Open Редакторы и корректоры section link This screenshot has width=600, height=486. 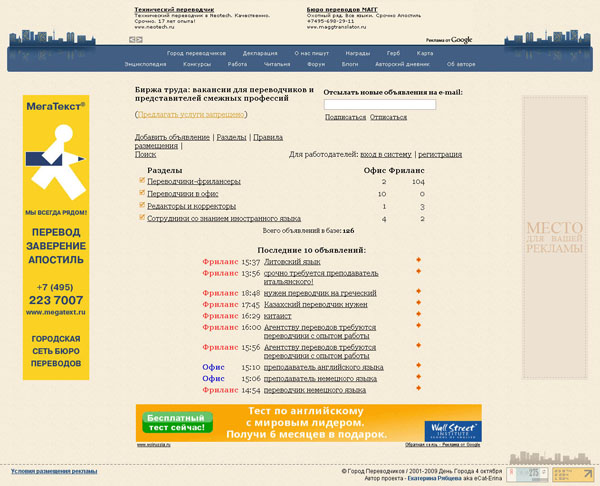pyautogui.click(x=191, y=206)
